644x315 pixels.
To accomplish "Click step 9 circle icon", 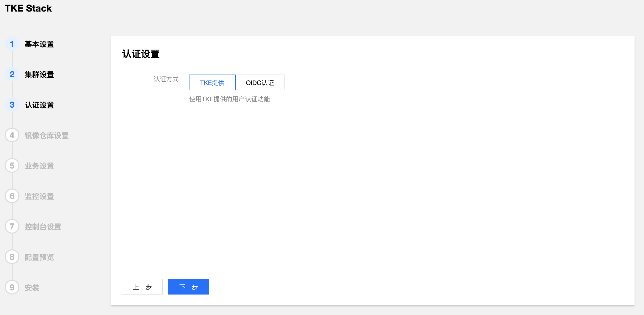I will [12, 287].
